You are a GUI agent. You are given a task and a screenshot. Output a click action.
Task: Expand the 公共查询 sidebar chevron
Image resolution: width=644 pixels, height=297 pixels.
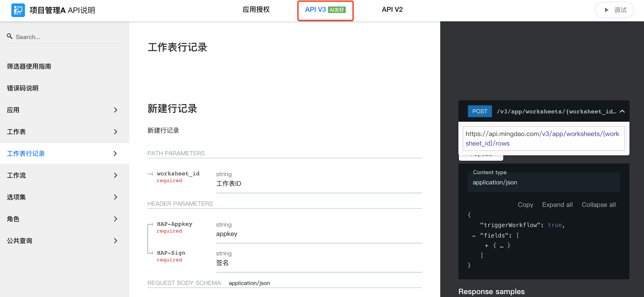(115, 241)
